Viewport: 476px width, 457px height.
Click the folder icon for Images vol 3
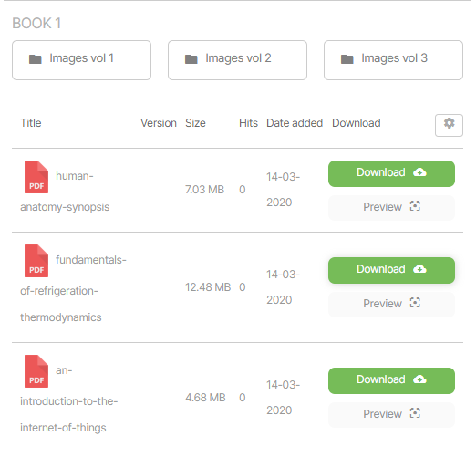tap(347, 59)
